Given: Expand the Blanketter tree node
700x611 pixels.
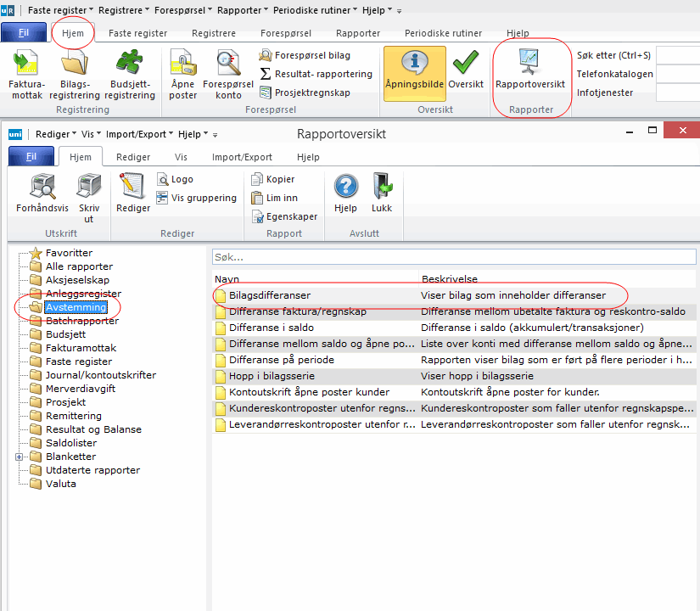Looking at the screenshot, I should (20, 457).
